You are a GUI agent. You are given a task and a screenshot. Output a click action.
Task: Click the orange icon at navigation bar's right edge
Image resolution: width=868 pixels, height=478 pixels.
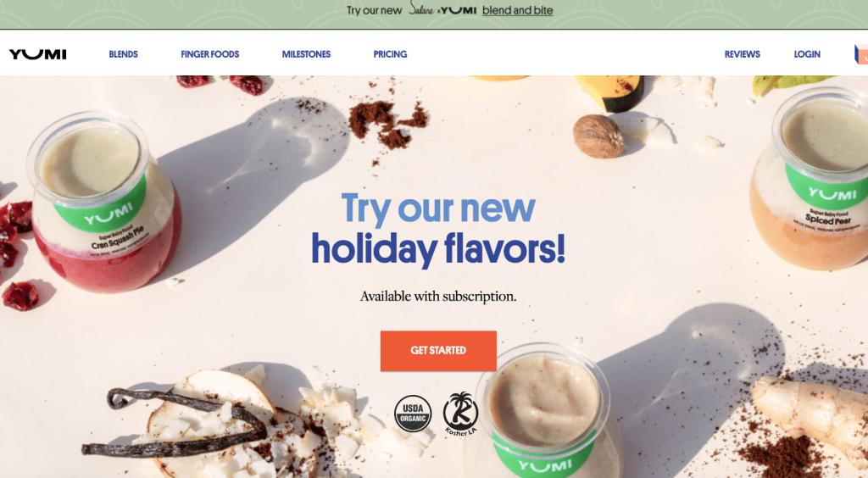pyautogui.click(x=861, y=54)
